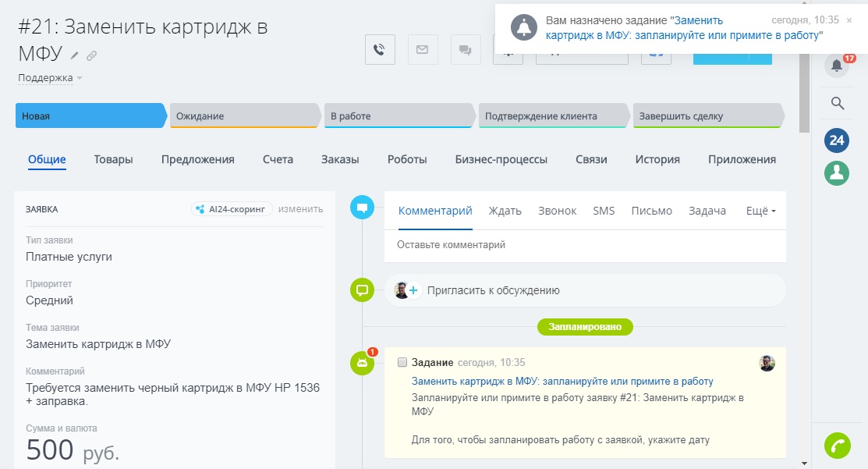This screenshot has width=868, height=469.
Task: Open the Поддержка pipeline dropdown
Action: [x=50, y=78]
